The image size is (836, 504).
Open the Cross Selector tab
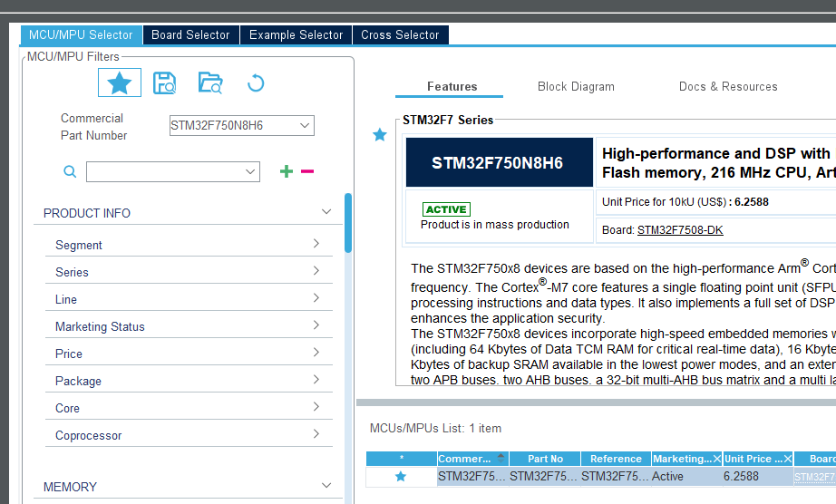401,34
